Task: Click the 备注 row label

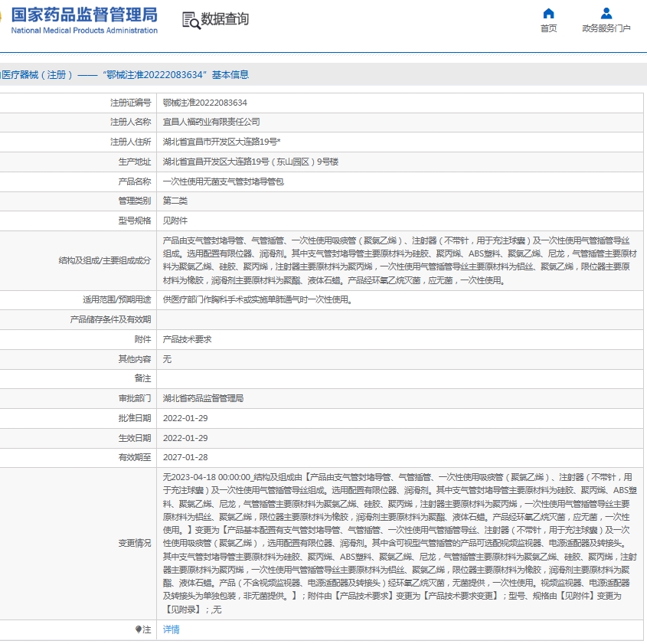Action: pyautogui.click(x=142, y=378)
